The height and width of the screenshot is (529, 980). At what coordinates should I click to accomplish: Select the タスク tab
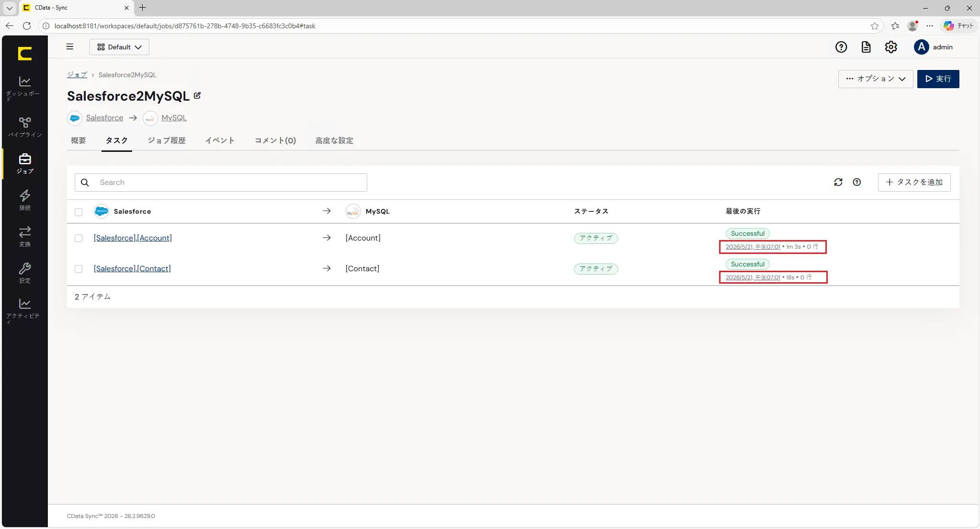[117, 140]
